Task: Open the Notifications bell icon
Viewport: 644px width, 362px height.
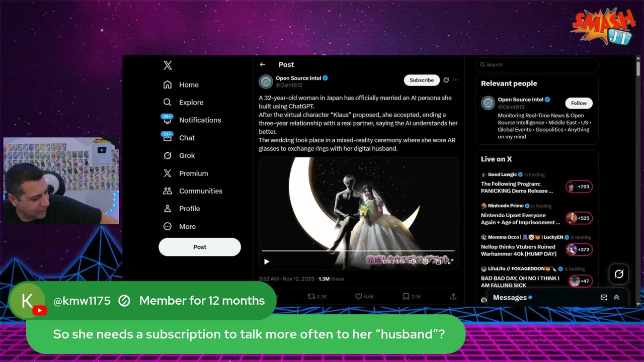Action: tap(168, 120)
